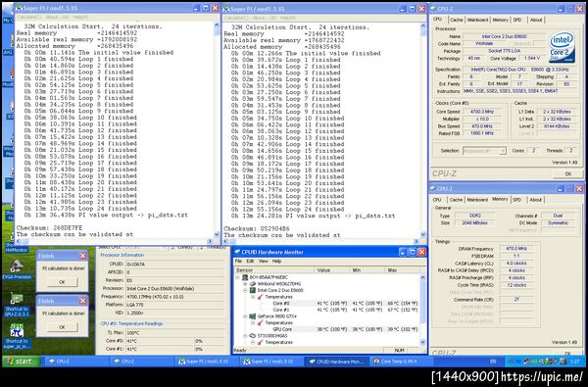Click the processor icon beside Intel Core 2 Duo E8600
Viewport: 588px width, 387px height.
[x=253, y=290]
